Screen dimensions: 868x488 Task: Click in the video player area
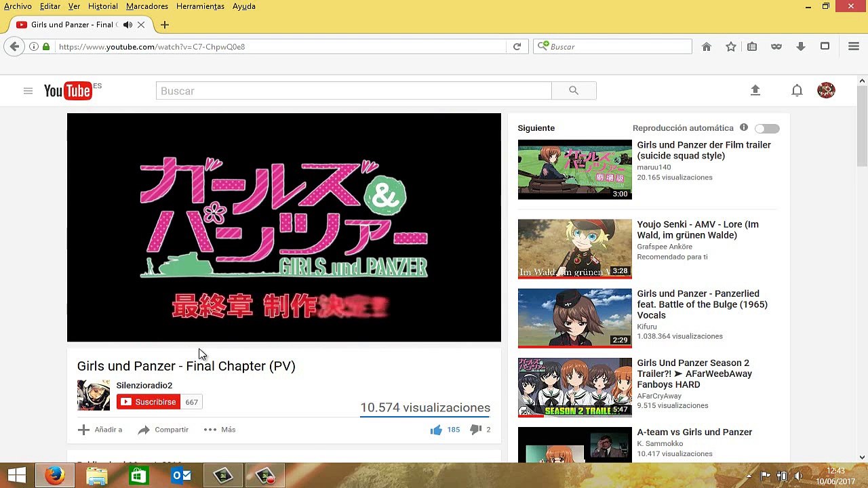coord(284,228)
